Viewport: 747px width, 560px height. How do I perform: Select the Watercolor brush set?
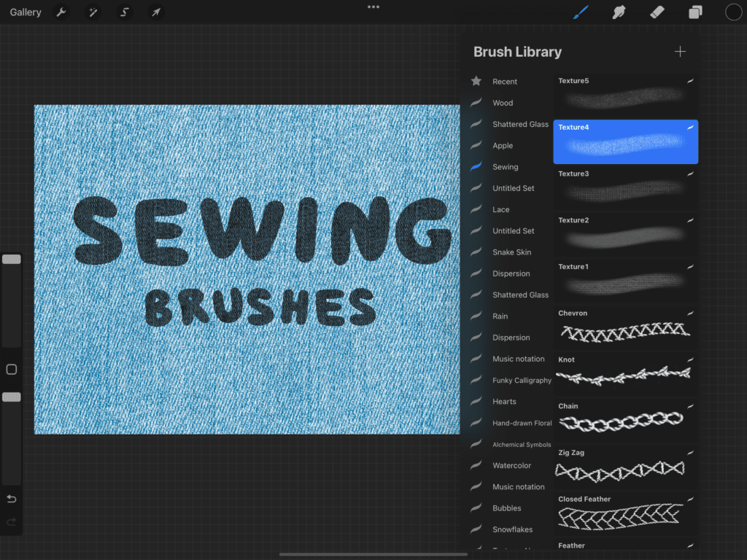point(511,465)
